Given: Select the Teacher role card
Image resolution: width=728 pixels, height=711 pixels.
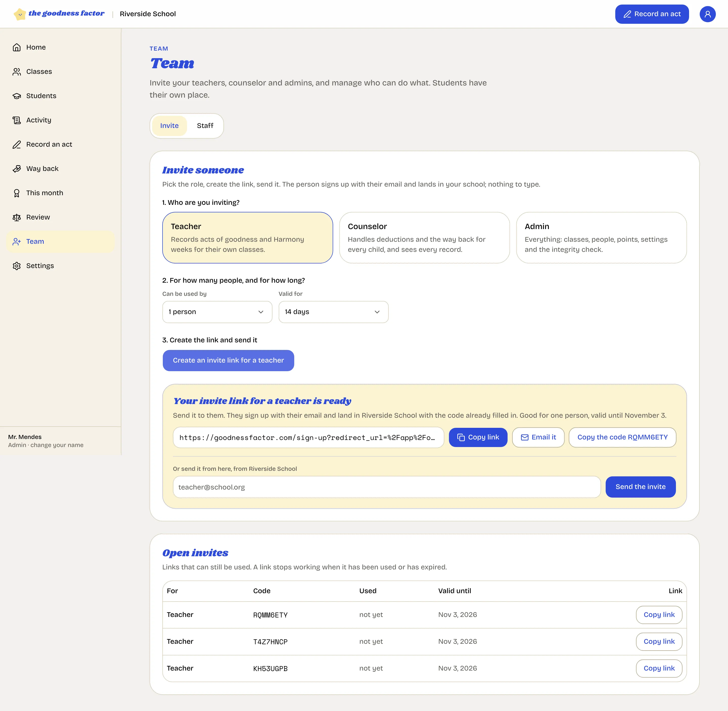Looking at the screenshot, I should point(247,238).
